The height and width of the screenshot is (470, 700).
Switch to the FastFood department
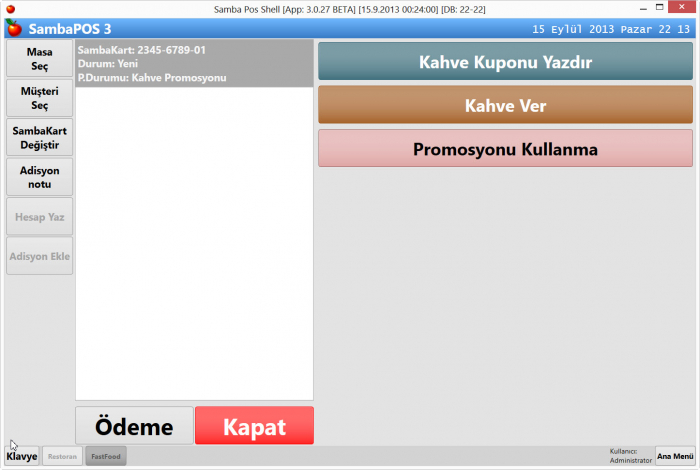[105, 456]
